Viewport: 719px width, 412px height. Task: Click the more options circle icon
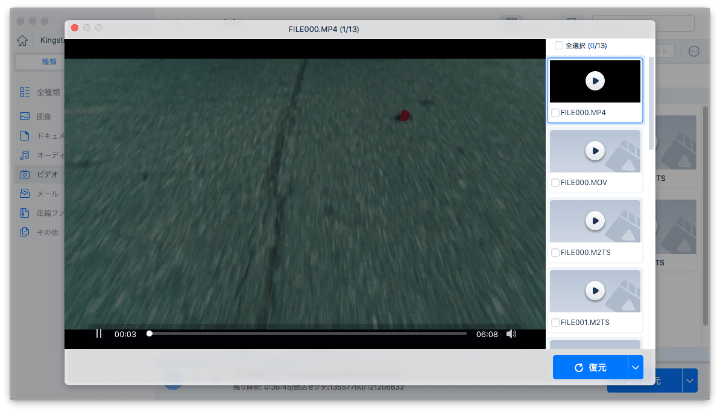694,51
